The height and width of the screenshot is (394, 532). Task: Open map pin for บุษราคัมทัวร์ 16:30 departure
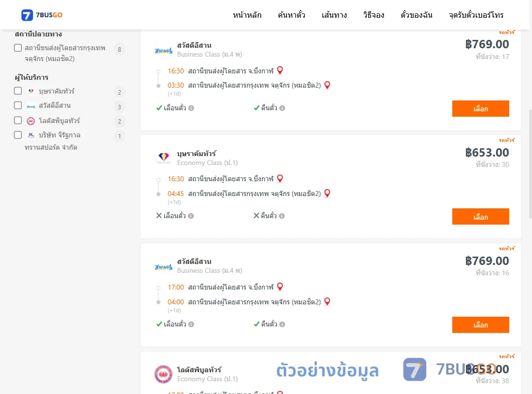(x=280, y=178)
